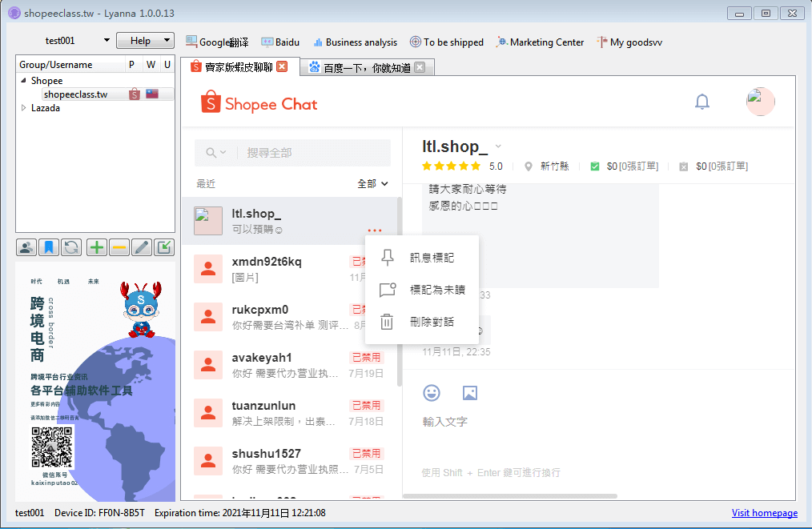Click the Shopee Chat logo

(x=259, y=102)
